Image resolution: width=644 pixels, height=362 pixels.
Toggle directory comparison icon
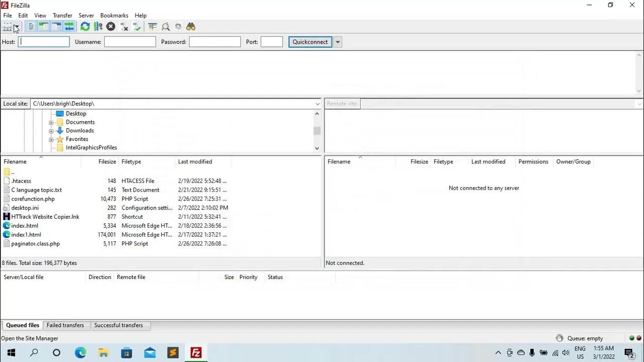tap(166, 27)
